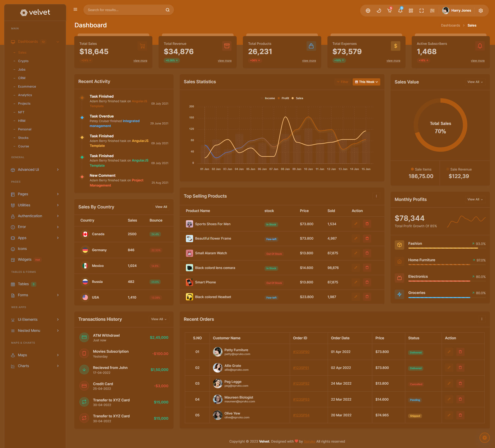The height and width of the screenshot is (448, 495).
Task: Open the settings gear beside Harry Jones
Action: click(481, 11)
